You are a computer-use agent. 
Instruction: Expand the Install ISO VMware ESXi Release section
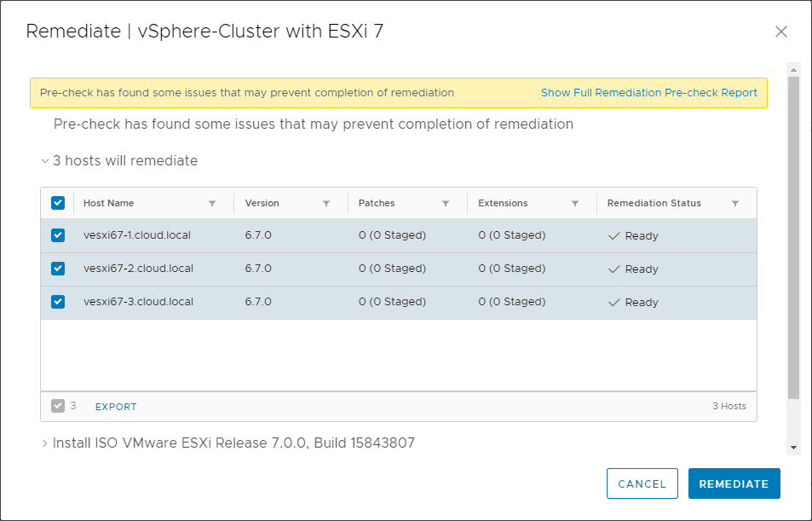(45, 443)
